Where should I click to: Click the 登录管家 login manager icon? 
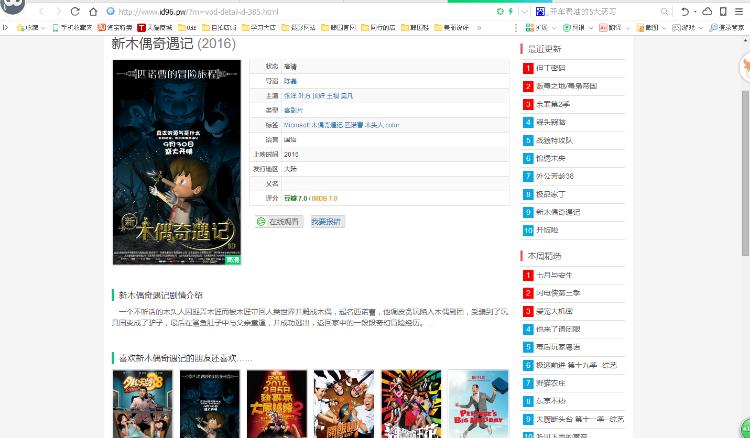727,28
